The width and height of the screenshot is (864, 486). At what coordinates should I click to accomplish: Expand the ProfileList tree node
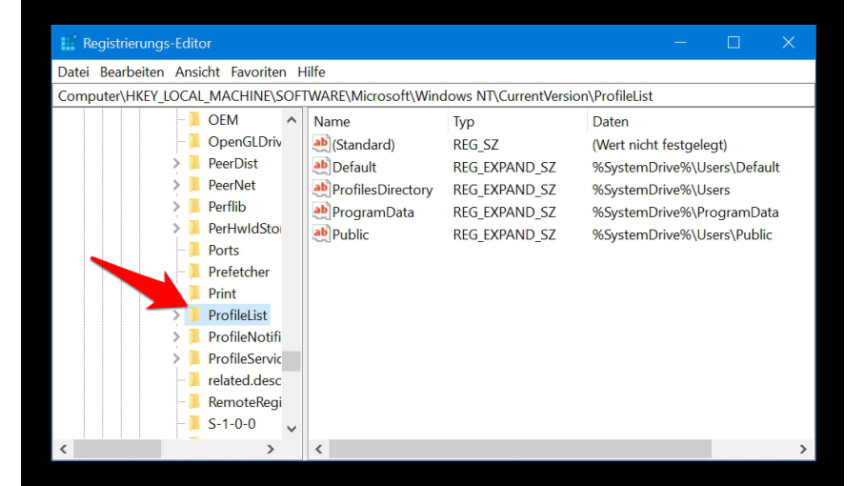click(x=176, y=315)
